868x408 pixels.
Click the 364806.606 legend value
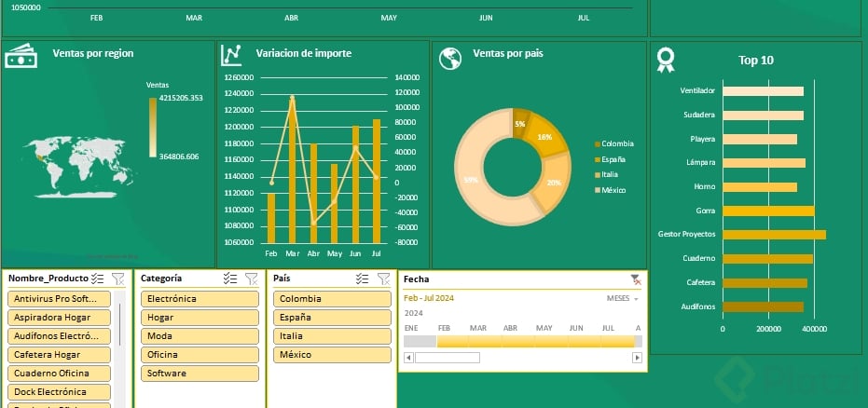(179, 157)
